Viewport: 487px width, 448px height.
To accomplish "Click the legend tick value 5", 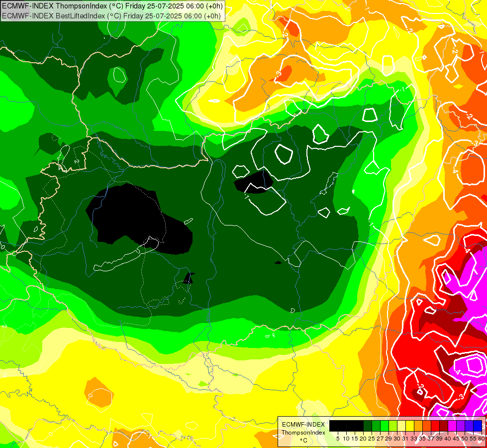I will pyautogui.click(x=338, y=439).
